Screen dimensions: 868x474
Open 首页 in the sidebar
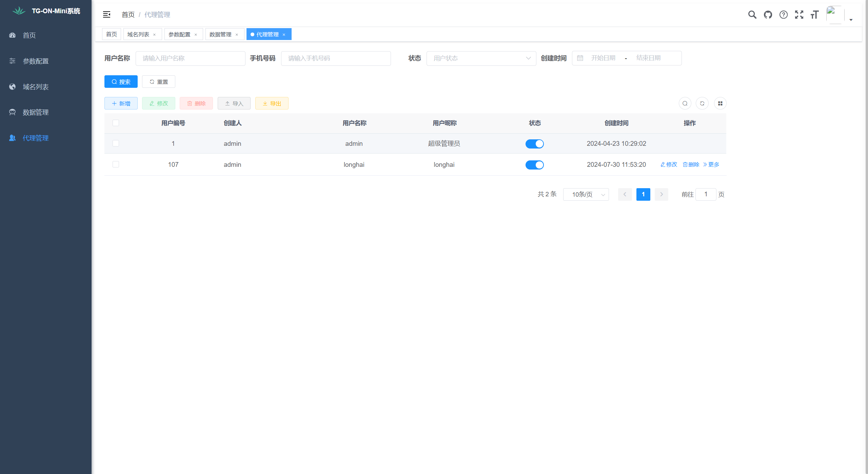(46, 35)
